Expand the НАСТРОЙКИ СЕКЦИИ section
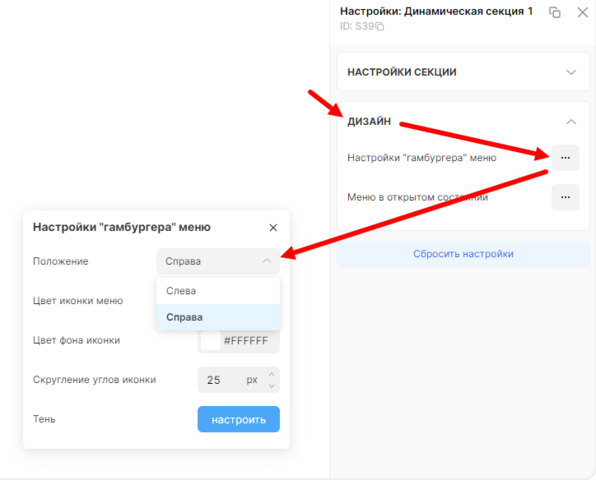Screen dimensions: 596x480 463,72
